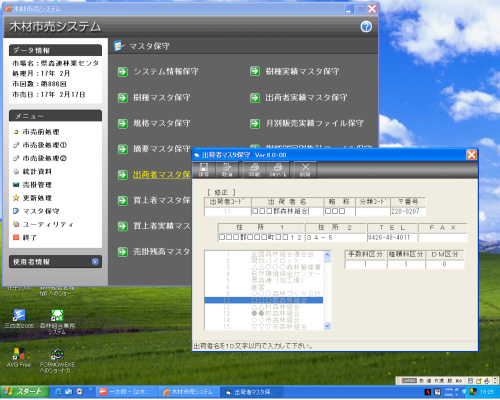Click the 椪積料区分 value field
This screenshot has width=500, height=400.
(x=406, y=264)
